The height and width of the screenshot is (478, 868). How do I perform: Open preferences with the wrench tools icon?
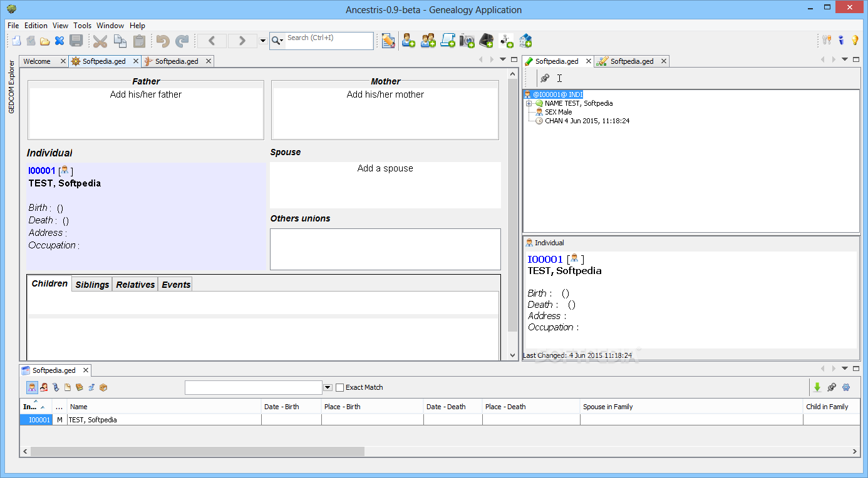pos(827,41)
